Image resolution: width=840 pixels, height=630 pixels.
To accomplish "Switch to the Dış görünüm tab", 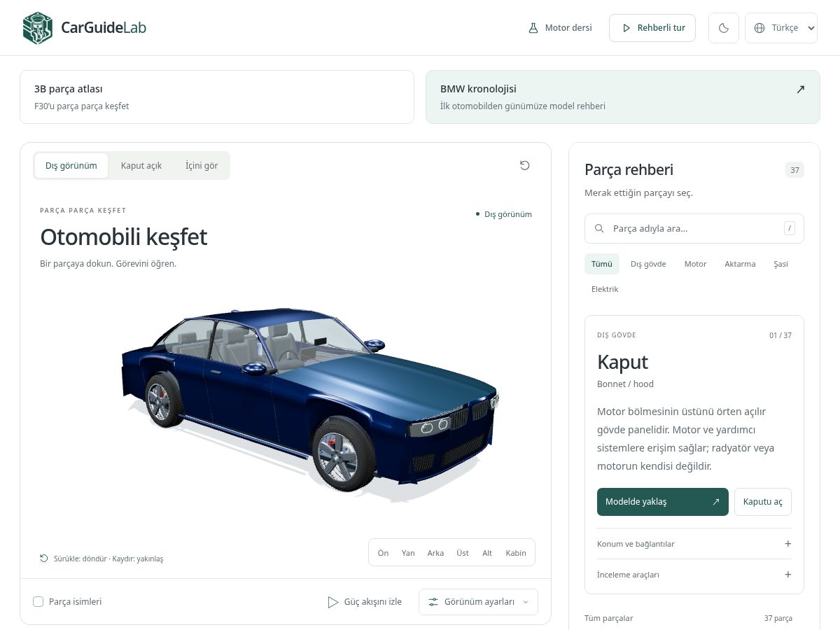I will tap(71, 166).
